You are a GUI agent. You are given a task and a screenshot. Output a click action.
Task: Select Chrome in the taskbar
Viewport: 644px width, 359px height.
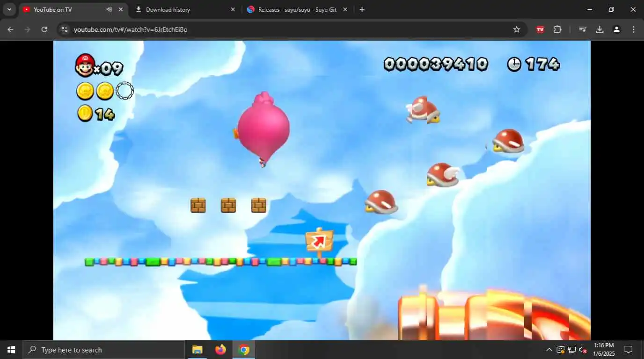244,350
